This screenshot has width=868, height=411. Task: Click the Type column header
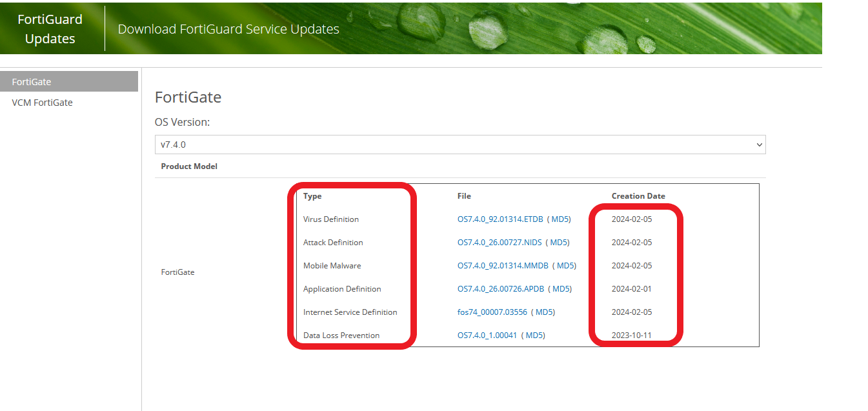point(312,196)
